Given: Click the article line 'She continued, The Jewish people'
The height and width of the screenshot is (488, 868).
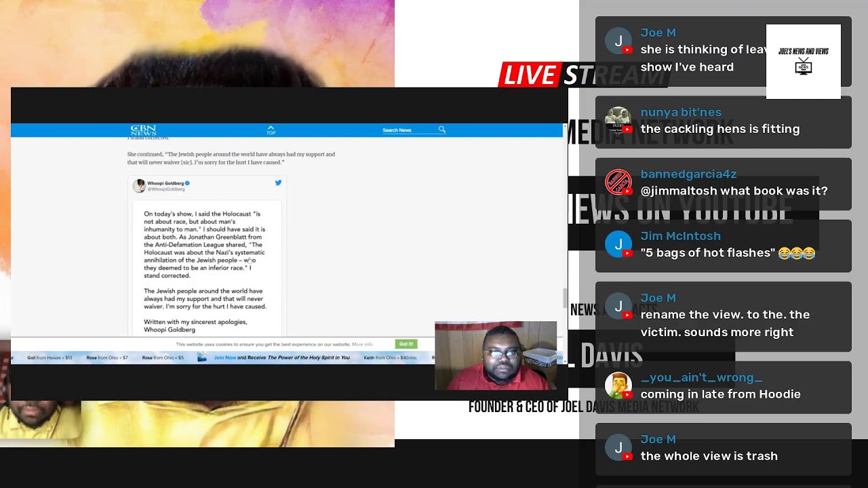Looking at the screenshot, I should (x=231, y=159).
